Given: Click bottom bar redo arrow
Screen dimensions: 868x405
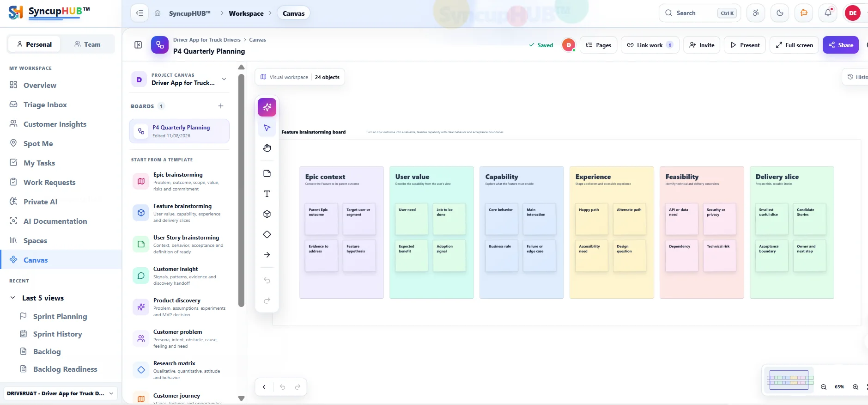Looking at the screenshot, I should 298,387.
